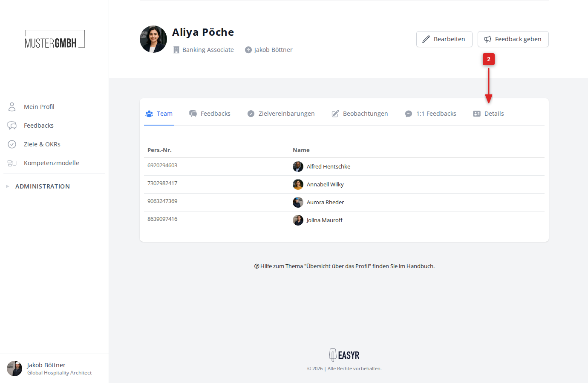
Task: Open the Beobachtungen tab
Action: (x=360, y=114)
